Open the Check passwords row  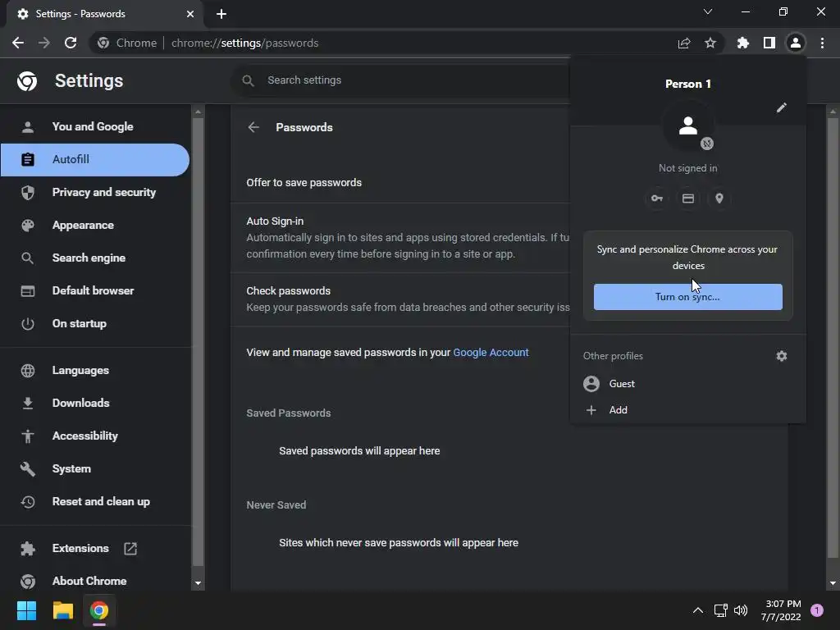click(x=400, y=299)
